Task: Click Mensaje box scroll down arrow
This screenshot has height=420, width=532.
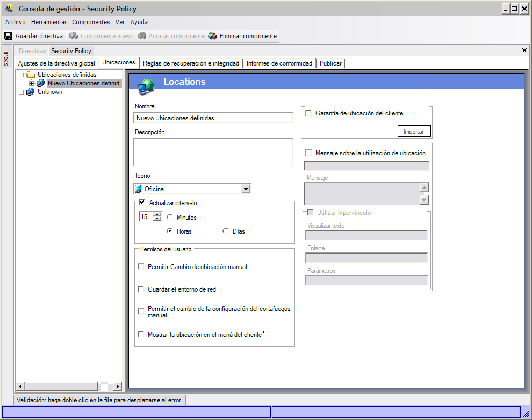Action: coord(424,200)
